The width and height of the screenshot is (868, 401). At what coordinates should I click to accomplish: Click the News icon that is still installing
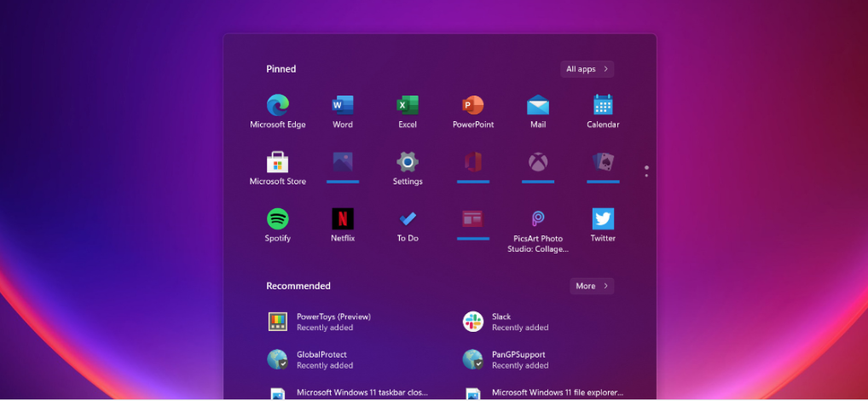tap(472, 218)
